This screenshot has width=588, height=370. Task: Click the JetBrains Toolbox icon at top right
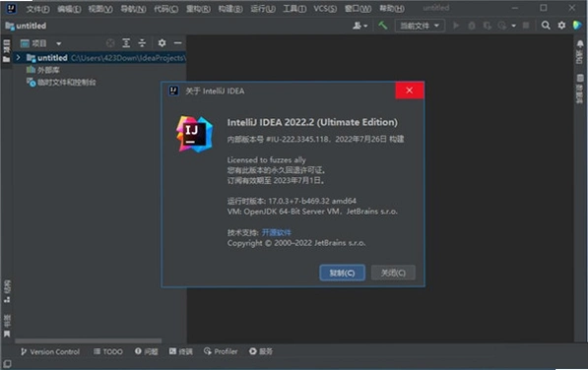pyautogui.click(x=577, y=26)
